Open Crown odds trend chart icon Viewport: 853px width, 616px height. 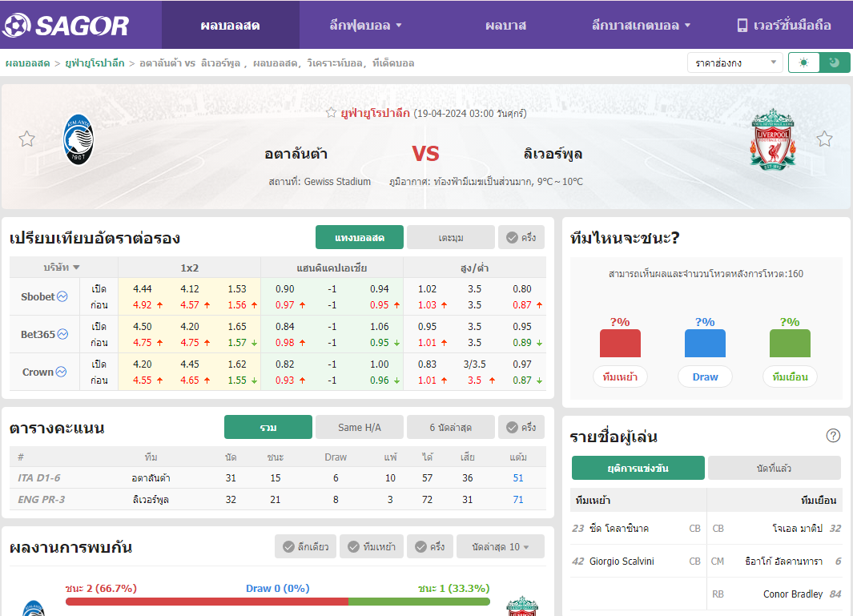point(61,372)
